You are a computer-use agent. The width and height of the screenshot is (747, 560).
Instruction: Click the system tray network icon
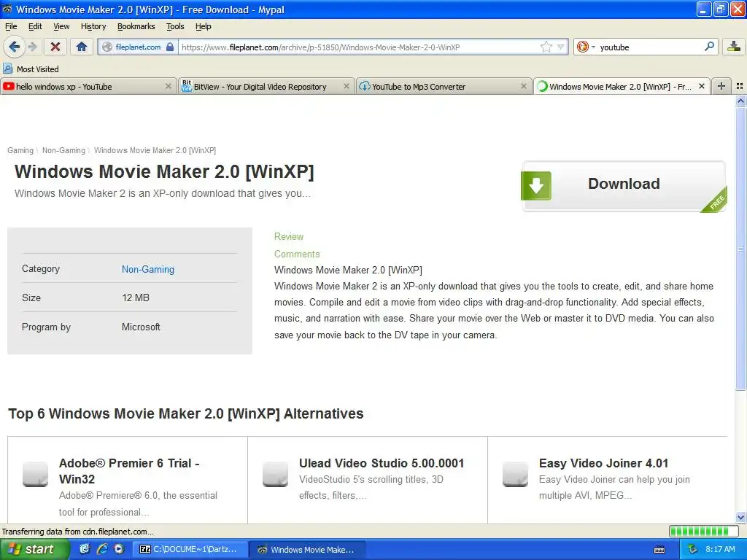692,549
